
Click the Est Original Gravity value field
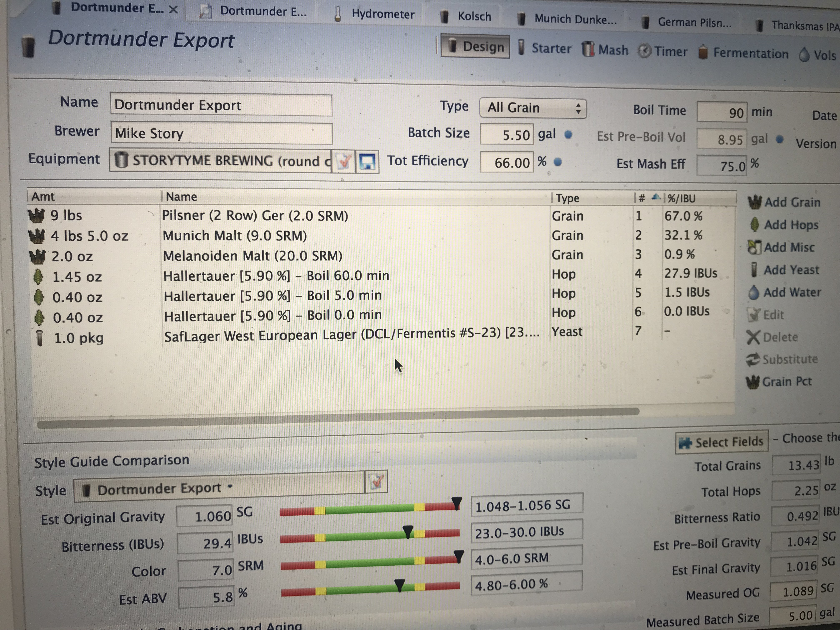click(x=204, y=516)
